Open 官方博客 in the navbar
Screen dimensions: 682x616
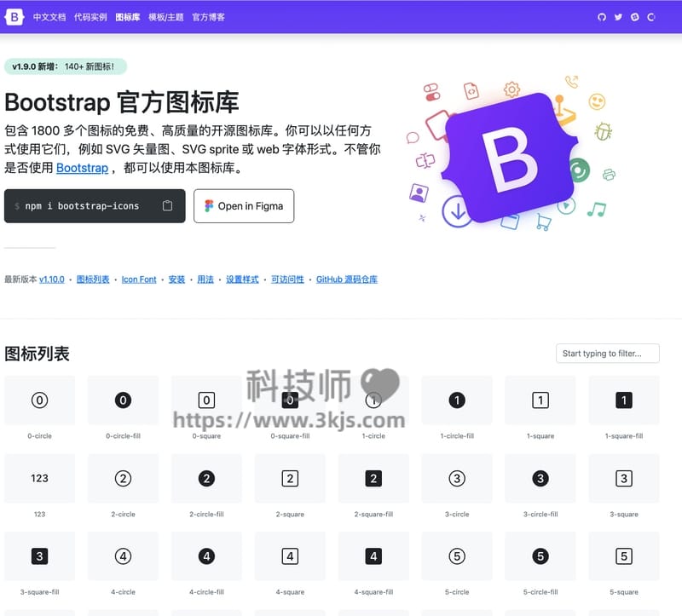coord(208,17)
